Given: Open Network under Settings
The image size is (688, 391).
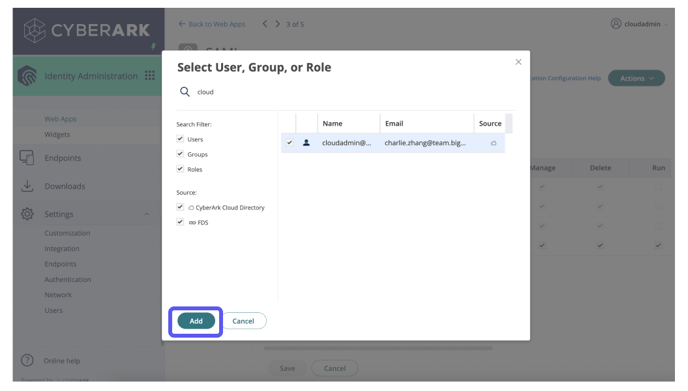Looking at the screenshot, I should (x=58, y=294).
